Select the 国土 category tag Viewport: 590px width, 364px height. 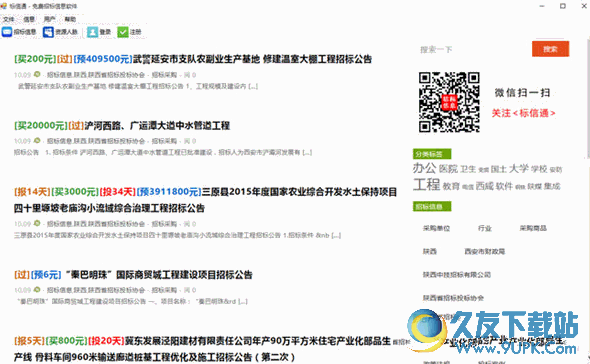click(x=499, y=169)
